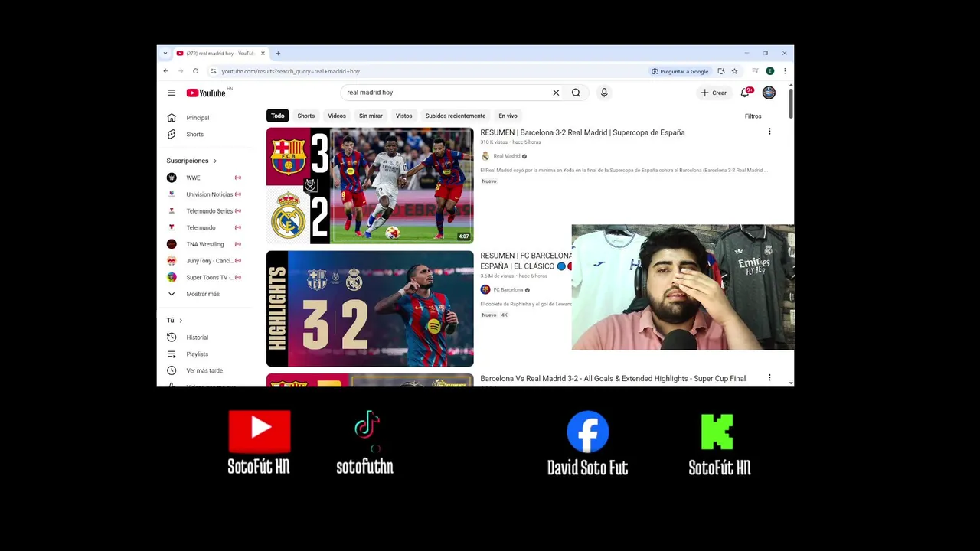Viewport: 980px width, 551px height.
Task: Open a new browser tab
Action: coord(278,54)
